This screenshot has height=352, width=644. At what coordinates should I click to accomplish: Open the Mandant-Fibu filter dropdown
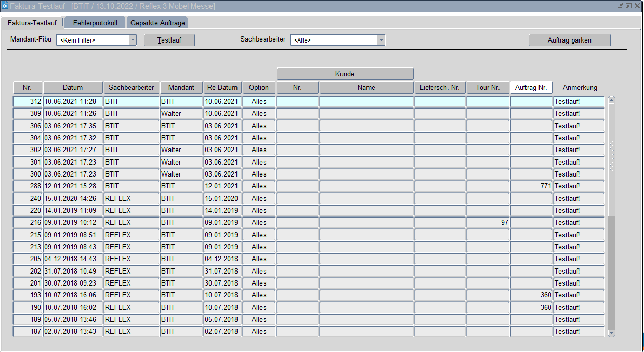click(132, 40)
